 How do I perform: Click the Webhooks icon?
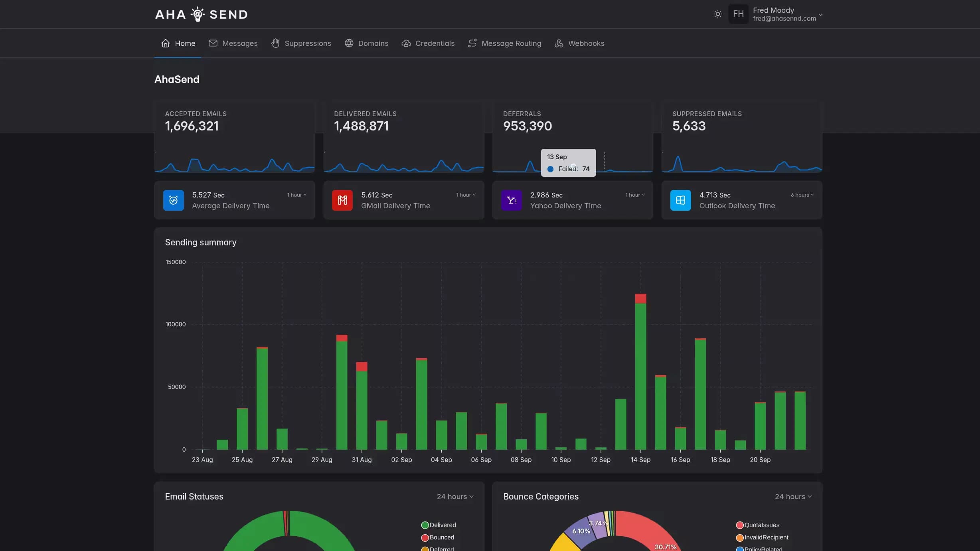pos(559,43)
